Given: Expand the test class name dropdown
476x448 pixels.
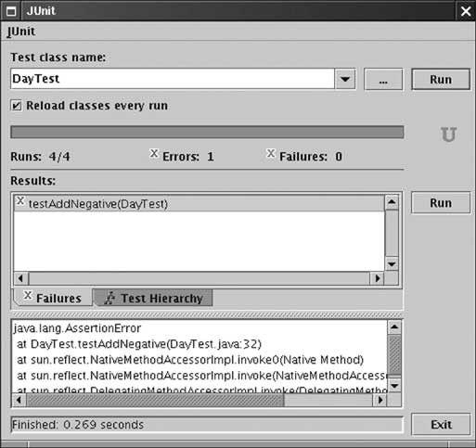Looking at the screenshot, I should tap(345, 79).
